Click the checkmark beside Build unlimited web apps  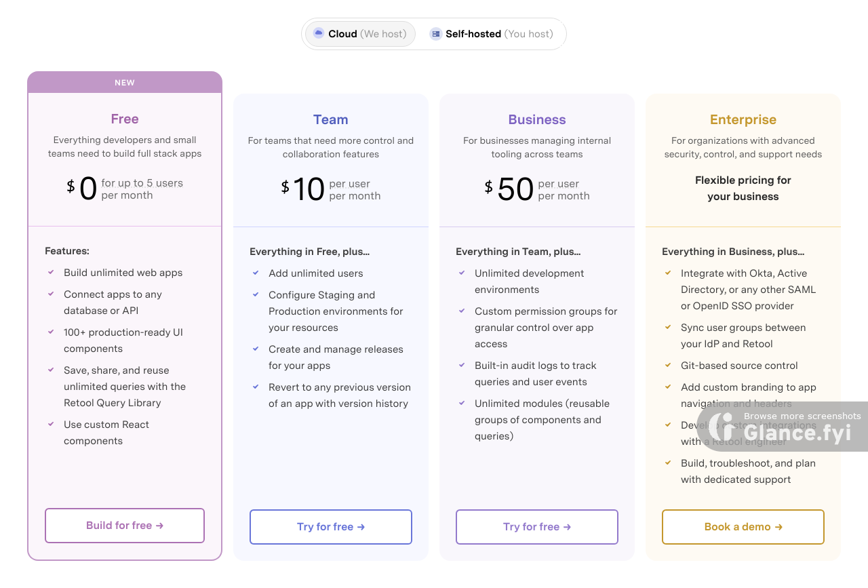(50, 272)
